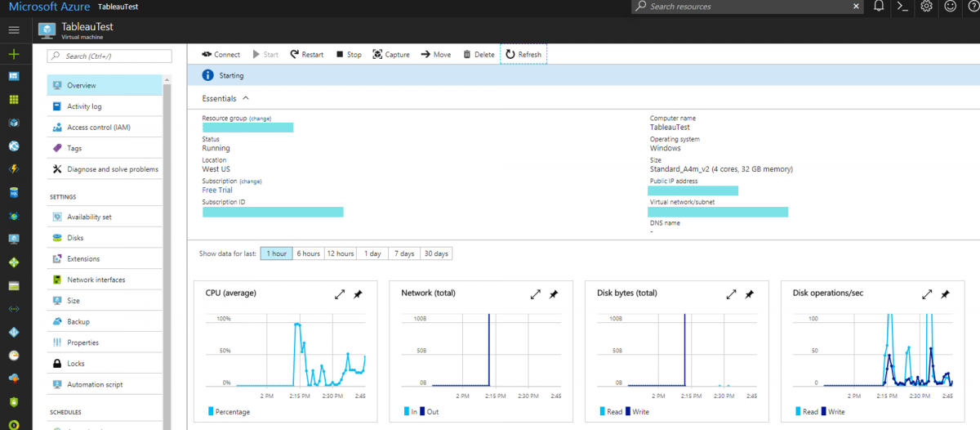Capture the virtual machine image

[391, 55]
